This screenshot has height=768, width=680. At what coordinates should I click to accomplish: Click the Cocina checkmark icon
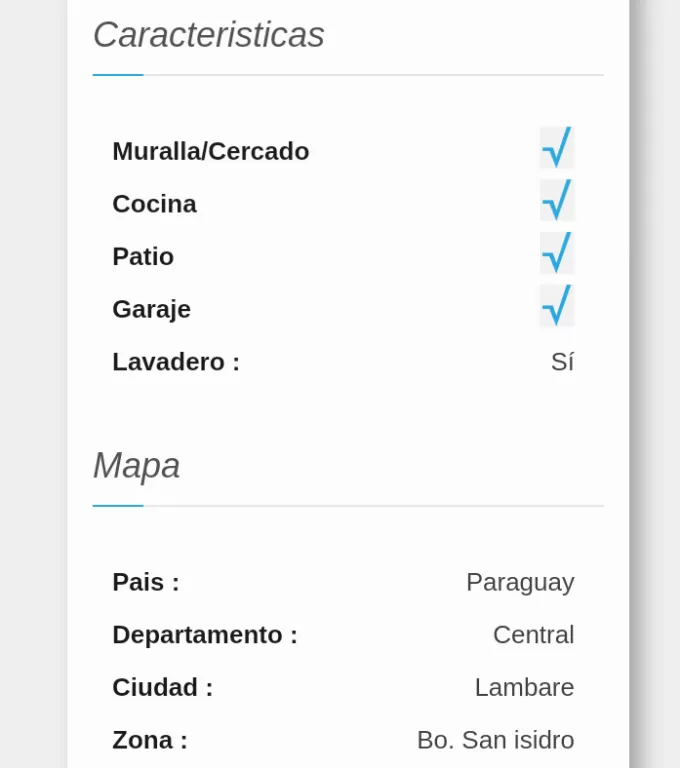(557, 200)
